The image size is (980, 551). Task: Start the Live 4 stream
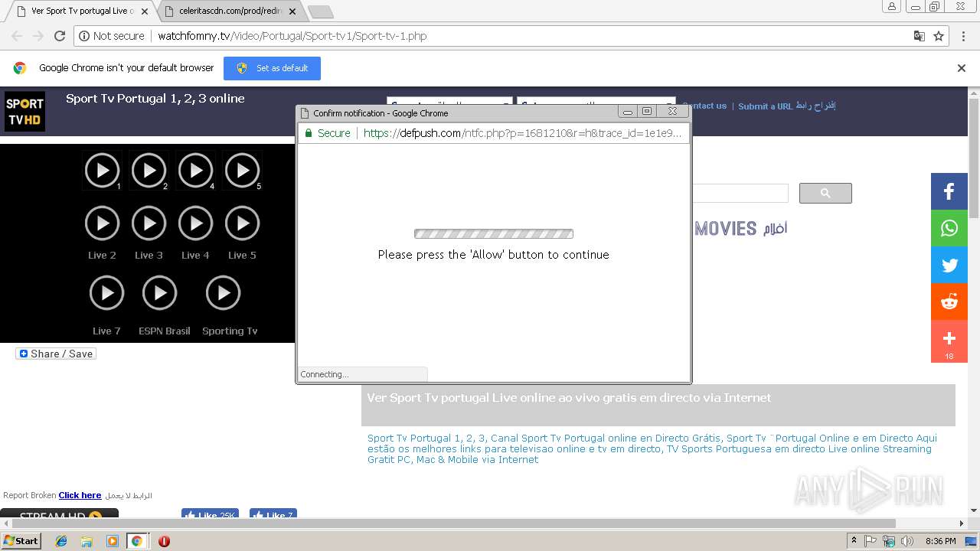coord(196,223)
